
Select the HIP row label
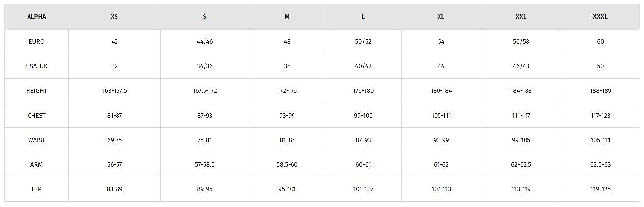[x=37, y=189]
